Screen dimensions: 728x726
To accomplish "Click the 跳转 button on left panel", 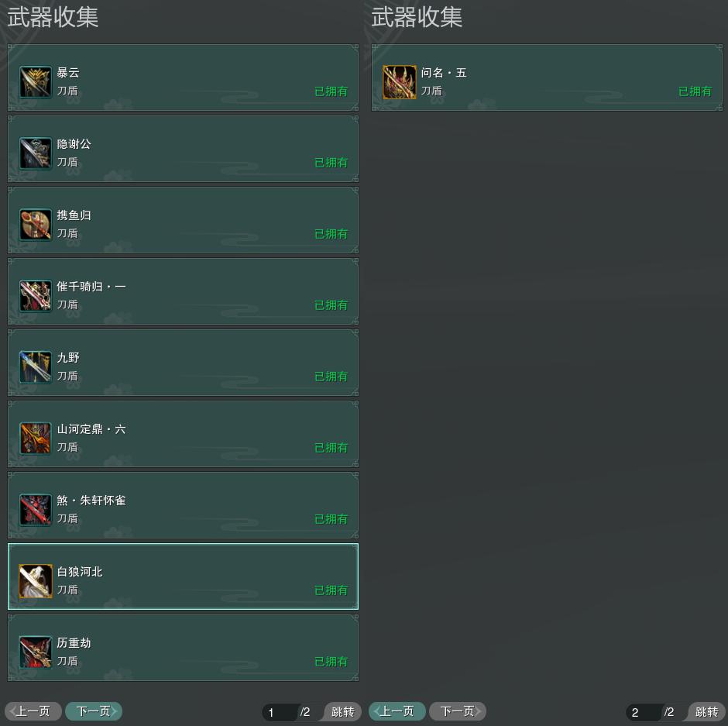I will (342, 711).
